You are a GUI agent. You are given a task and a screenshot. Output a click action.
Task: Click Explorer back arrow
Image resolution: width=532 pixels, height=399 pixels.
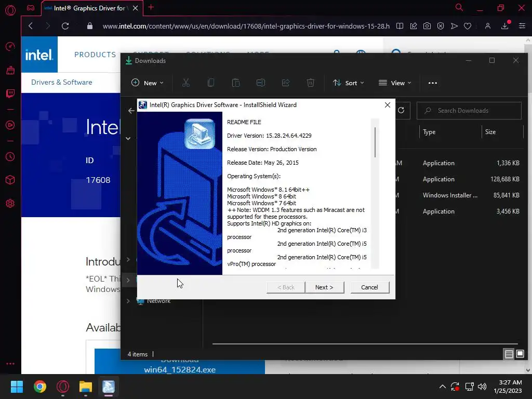click(x=131, y=111)
